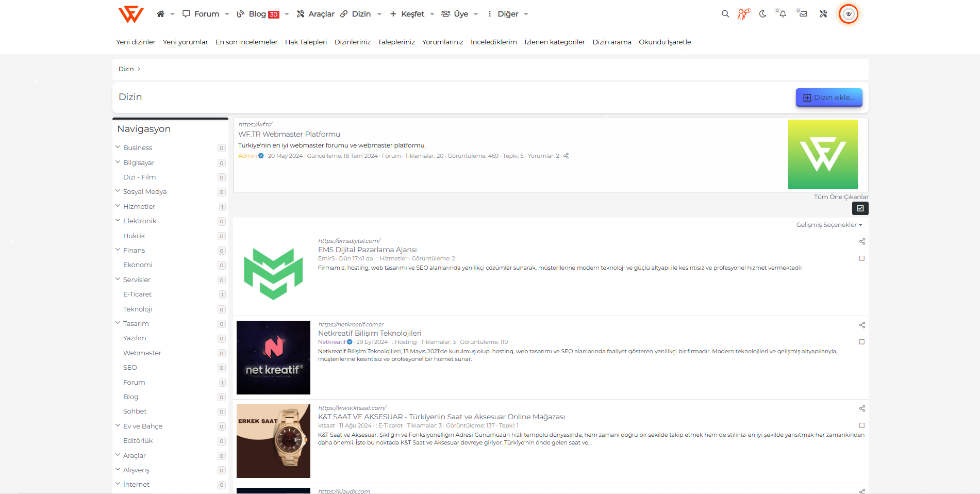Toggle dark mode moon icon
This screenshot has height=494, width=980.
(762, 14)
